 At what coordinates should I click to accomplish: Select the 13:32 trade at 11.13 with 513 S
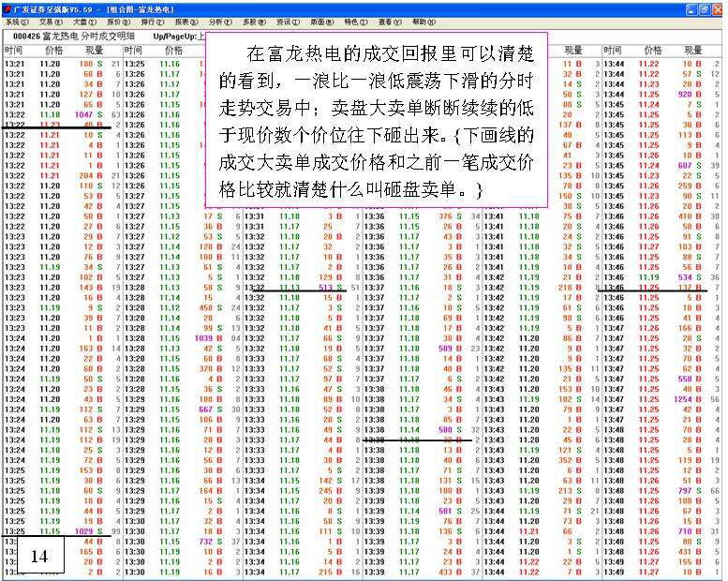coord(303,288)
